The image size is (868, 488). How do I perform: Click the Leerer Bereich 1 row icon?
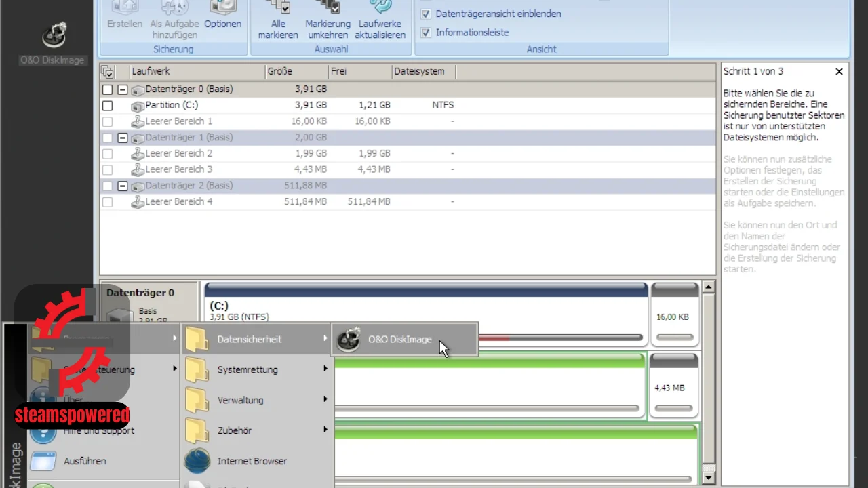pyautogui.click(x=138, y=121)
